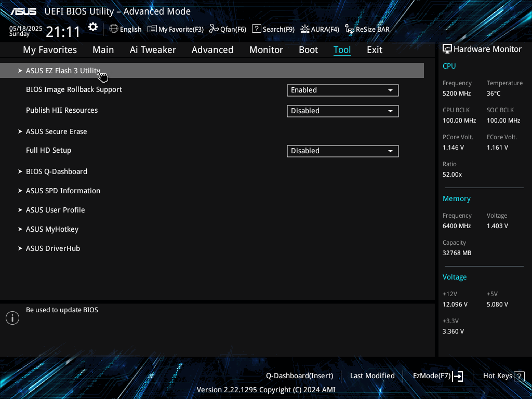Expand BIOS Q-Dashboard submenu

[x=56, y=171]
